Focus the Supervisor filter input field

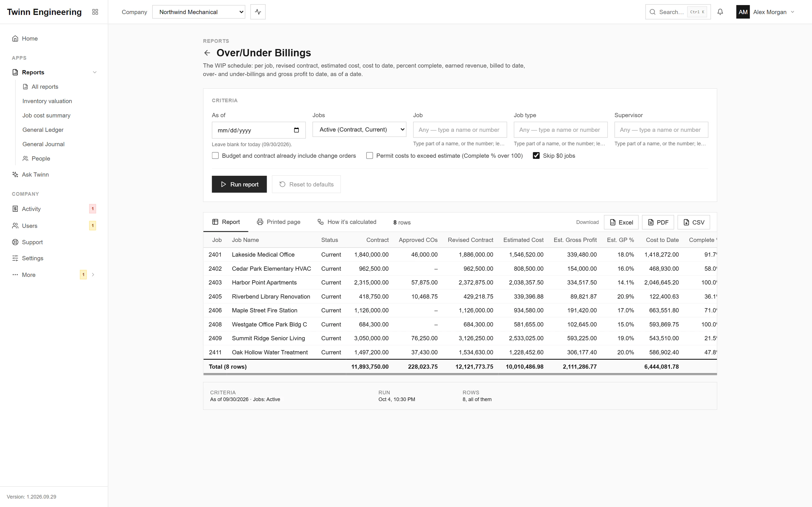click(x=661, y=130)
